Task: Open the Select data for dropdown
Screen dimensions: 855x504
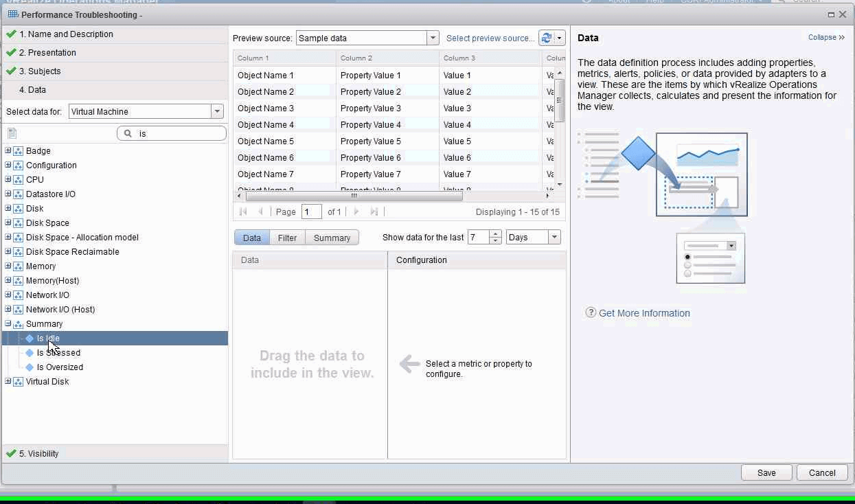Action: 217,112
